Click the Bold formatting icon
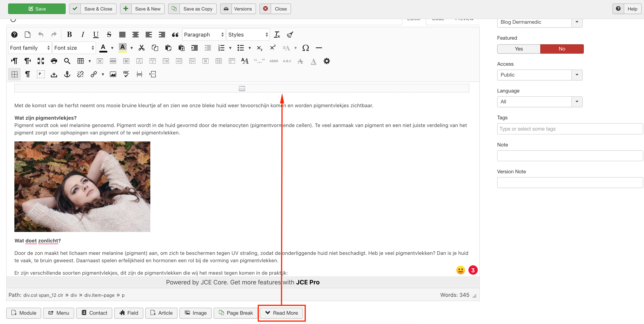Viewport: 644px width, 324px height. (x=69, y=35)
